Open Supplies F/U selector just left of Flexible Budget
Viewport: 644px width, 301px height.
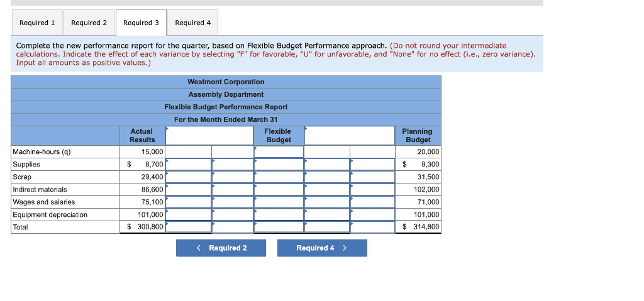[x=233, y=164]
